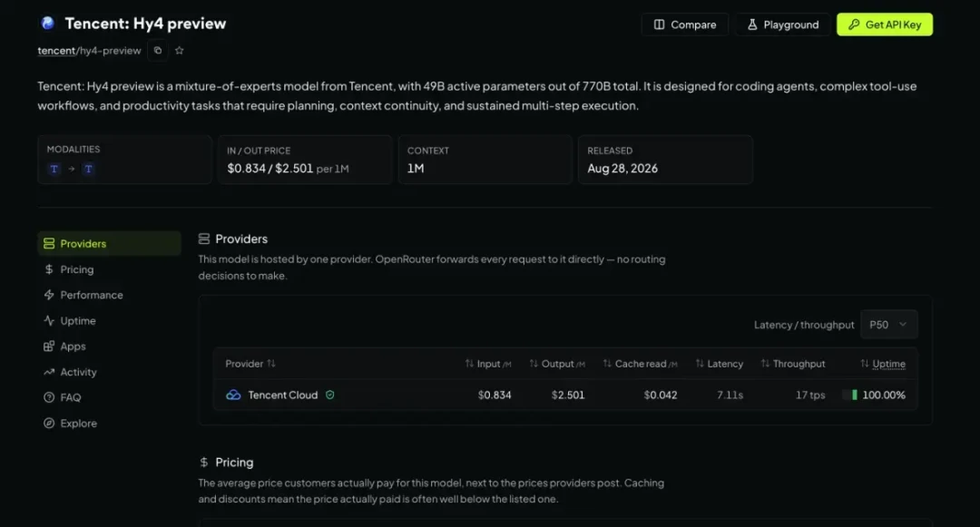This screenshot has width=980, height=527.
Task: Click the $0.834 input price cell
Action: [x=495, y=395]
